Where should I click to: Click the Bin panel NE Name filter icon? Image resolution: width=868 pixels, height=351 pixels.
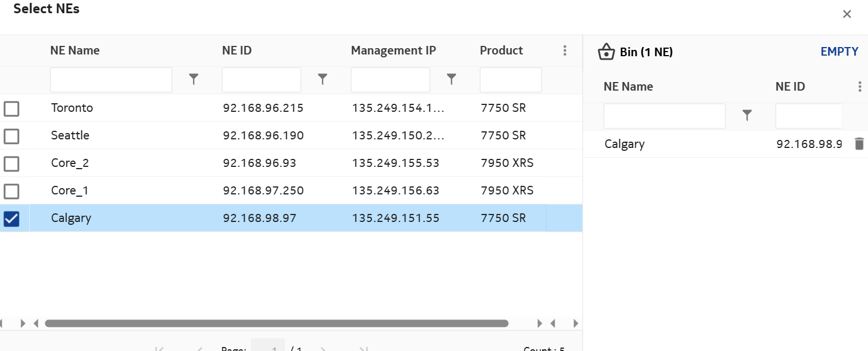coord(747,116)
